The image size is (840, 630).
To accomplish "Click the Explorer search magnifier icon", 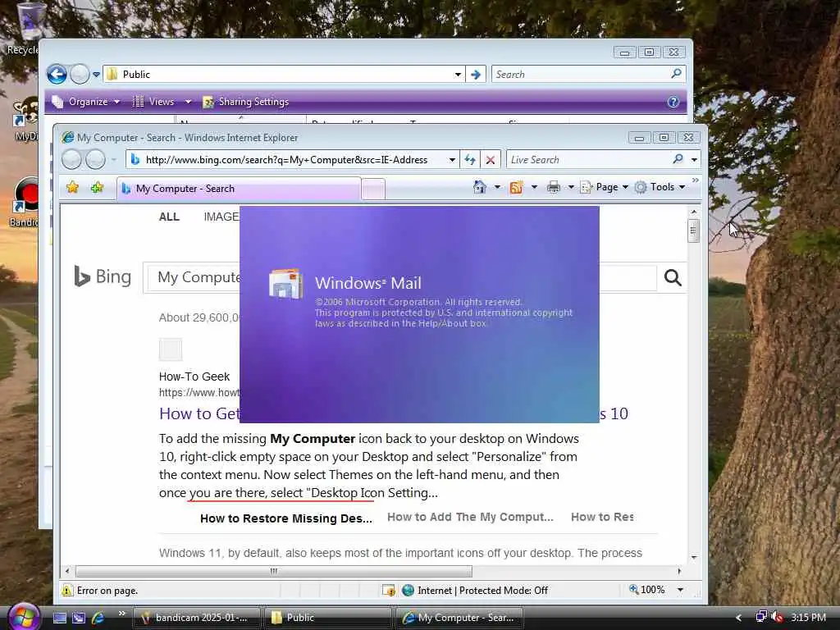I will tap(677, 73).
